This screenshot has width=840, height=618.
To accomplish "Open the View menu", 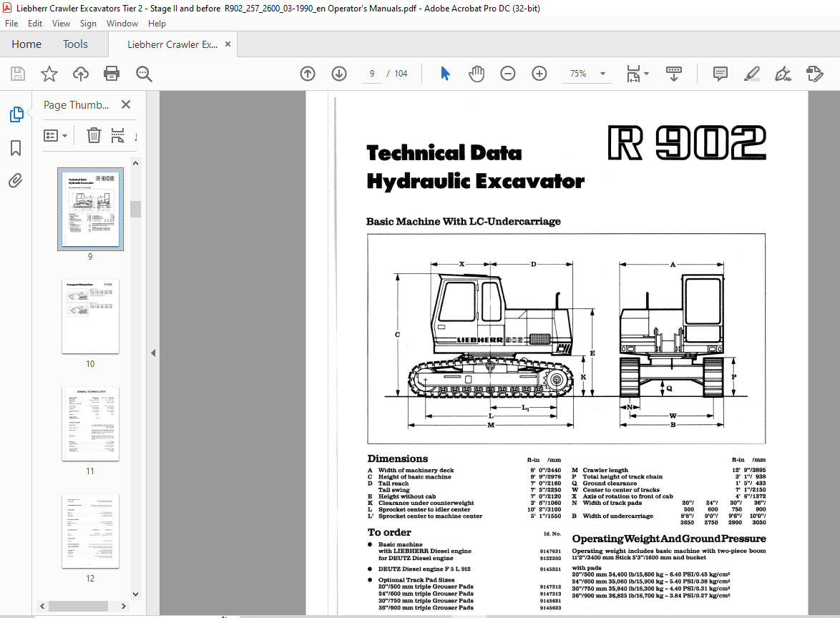I will coord(61,24).
